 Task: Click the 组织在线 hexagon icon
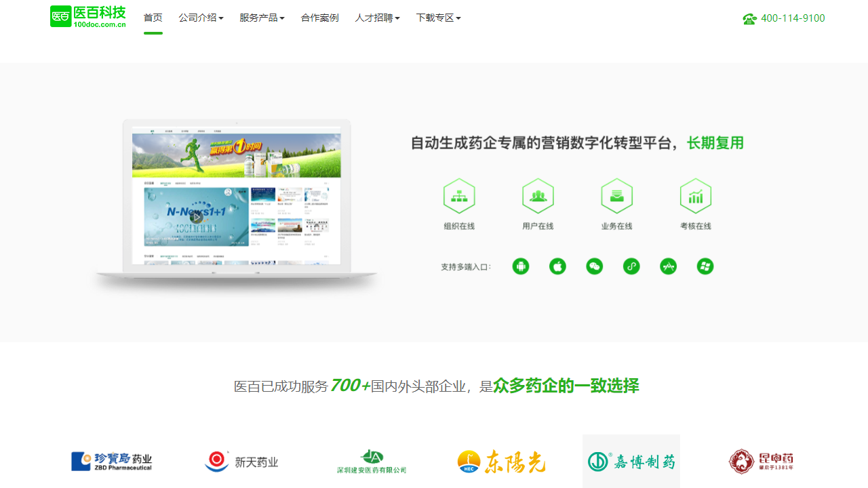(x=459, y=196)
